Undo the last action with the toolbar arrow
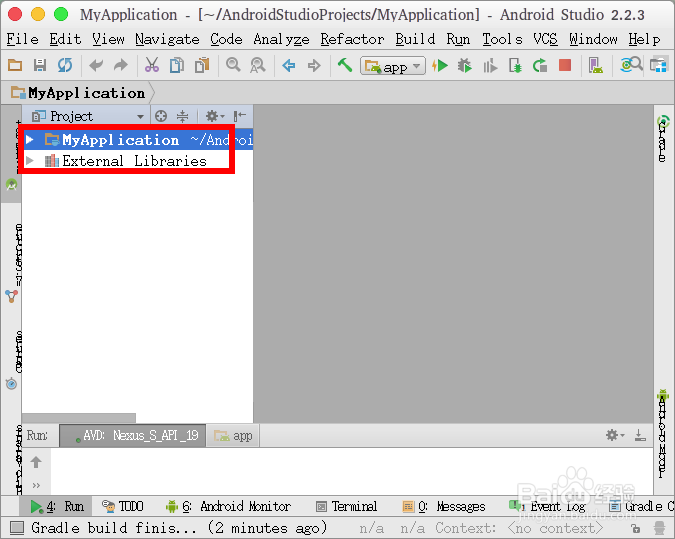675x539 pixels. coord(96,65)
